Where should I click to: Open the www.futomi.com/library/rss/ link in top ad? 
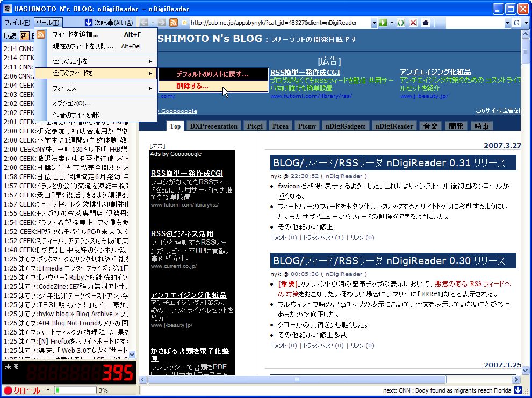311,96
